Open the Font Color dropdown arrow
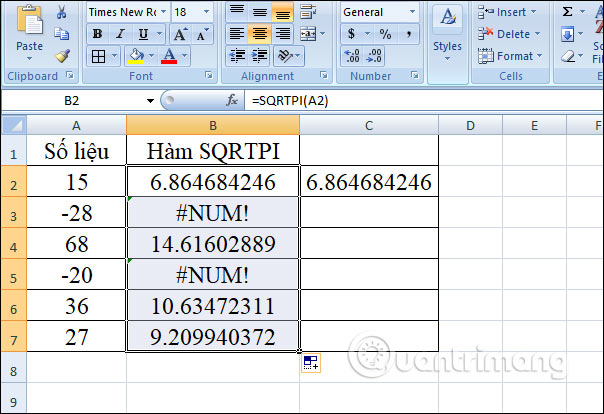 tap(185, 56)
